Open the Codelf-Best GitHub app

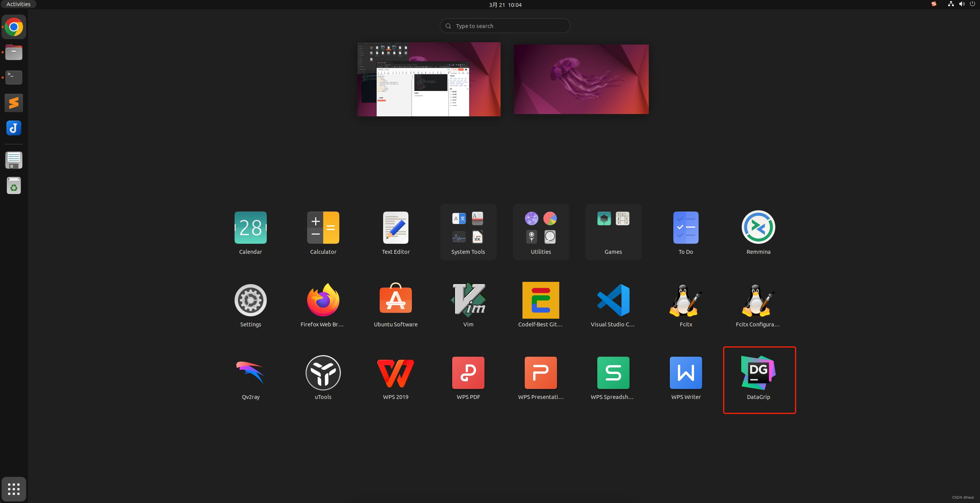[x=540, y=305]
